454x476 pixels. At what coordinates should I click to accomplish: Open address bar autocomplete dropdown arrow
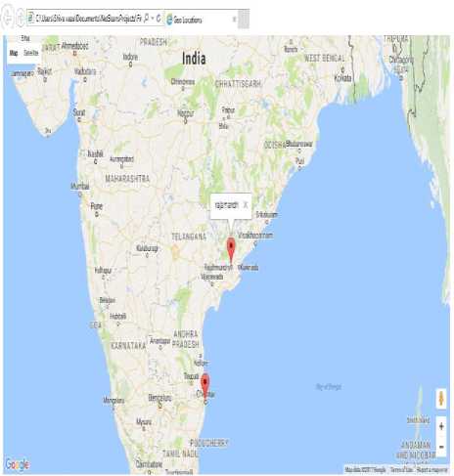pos(153,19)
